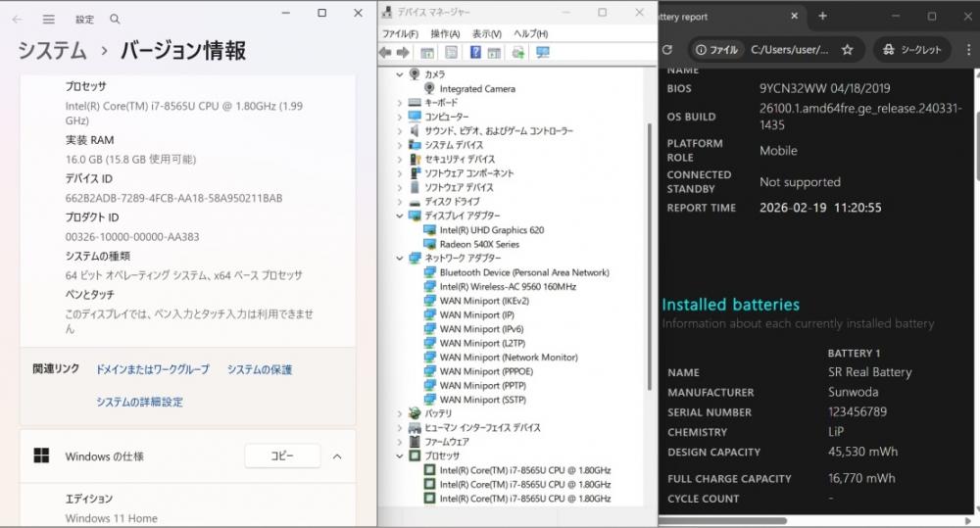980x528 pixels.
Task: Expand the ディスク ドライブ tree node
Action: [400, 202]
